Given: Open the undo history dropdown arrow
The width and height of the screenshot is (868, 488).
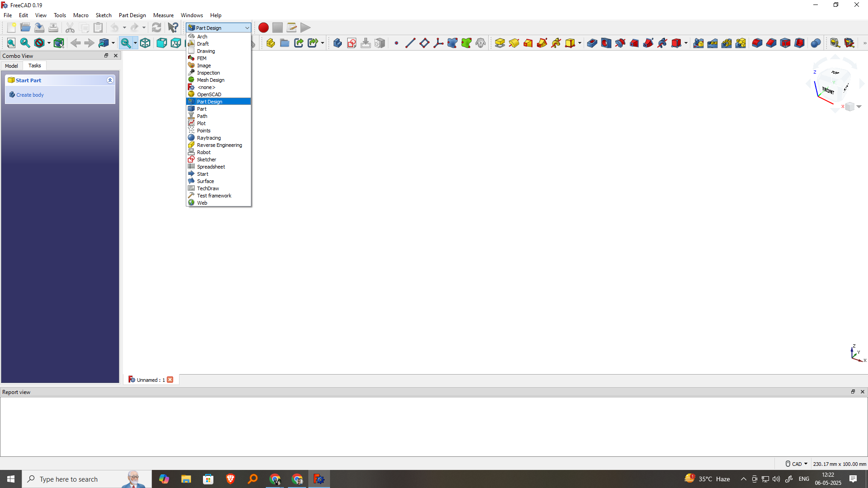Looking at the screenshot, I should 124,28.
